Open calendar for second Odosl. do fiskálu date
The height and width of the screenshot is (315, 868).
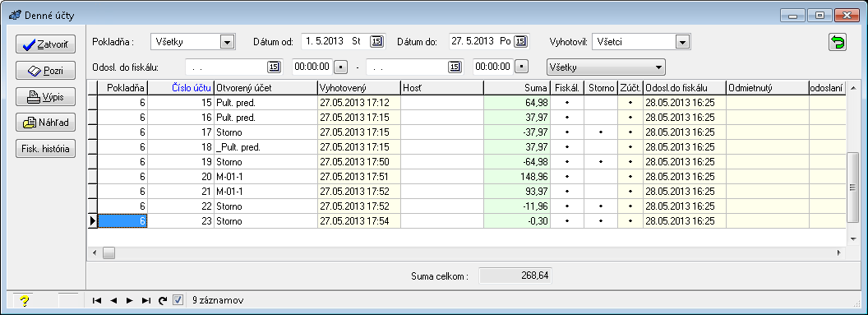(x=455, y=67)
